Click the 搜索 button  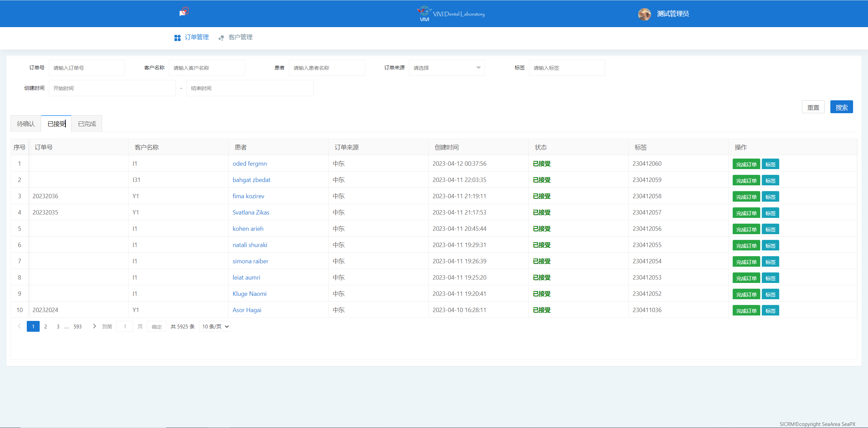click(x=842, y=107)
